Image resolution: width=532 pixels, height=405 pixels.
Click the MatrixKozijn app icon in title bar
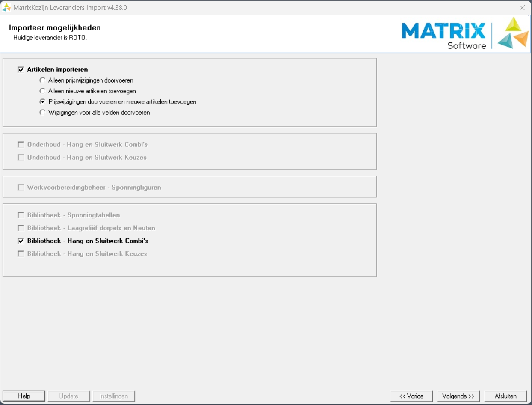click(6, 8)
